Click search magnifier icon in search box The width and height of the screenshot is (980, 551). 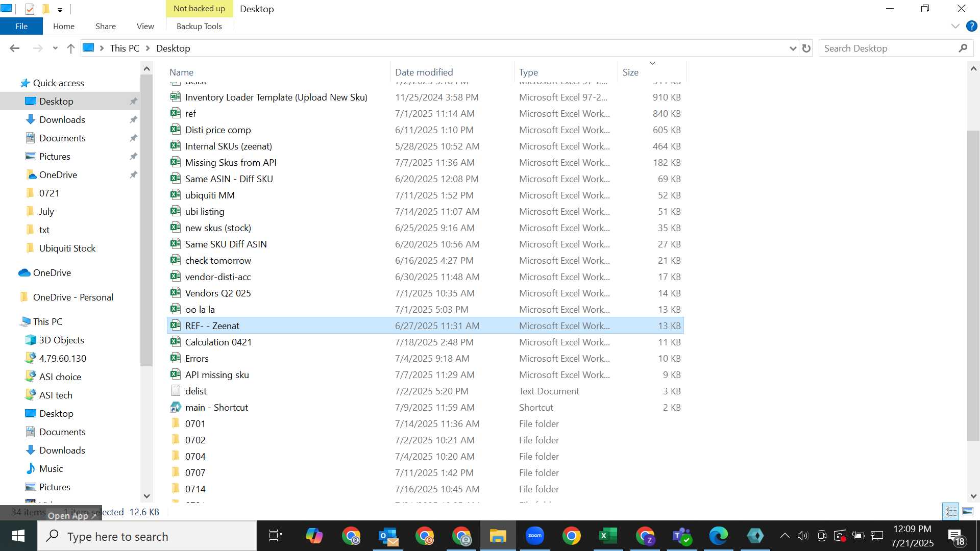click(x=963, y=48)
